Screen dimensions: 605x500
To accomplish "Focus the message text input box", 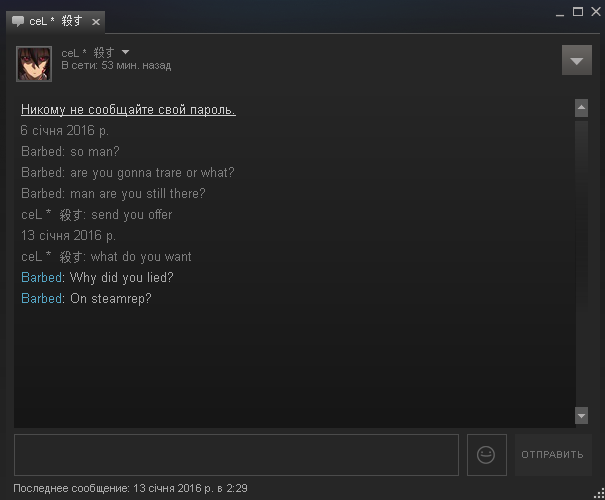I will (237, 455).
